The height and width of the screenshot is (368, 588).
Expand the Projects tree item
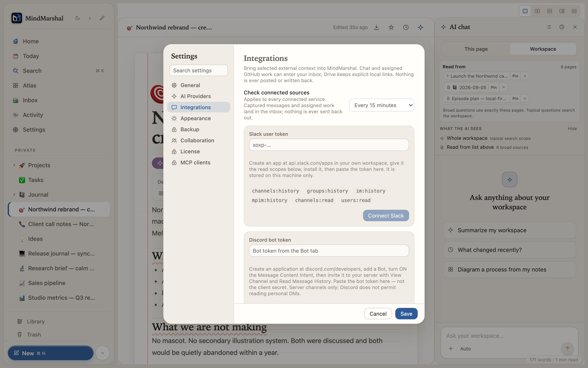tap(14, 165)
